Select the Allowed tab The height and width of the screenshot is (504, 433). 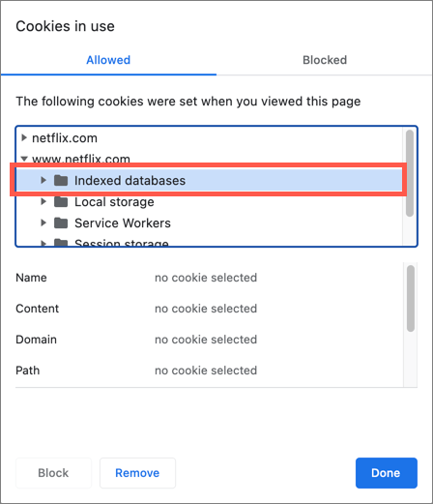(x=108, y=60)
